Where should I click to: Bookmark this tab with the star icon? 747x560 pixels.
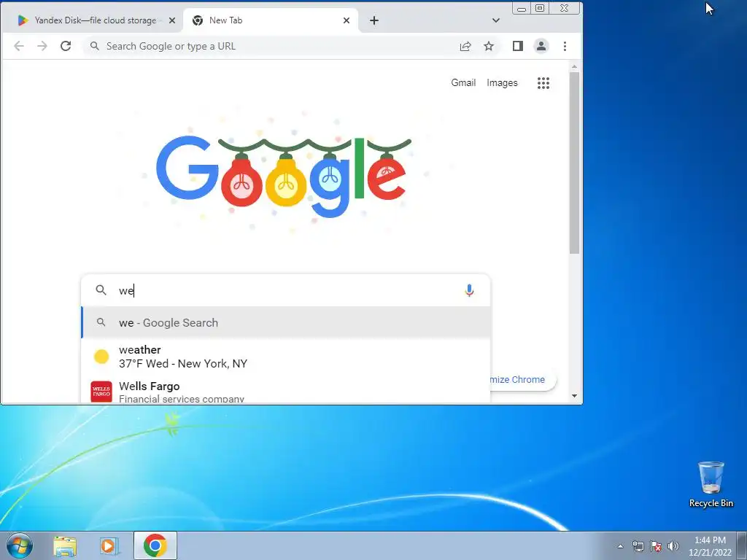pos(489,46)
